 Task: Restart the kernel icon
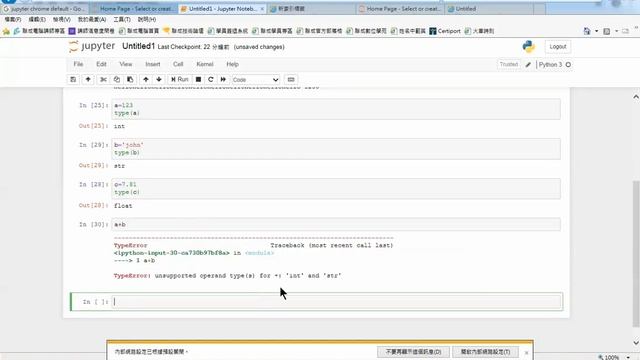[x=211, y=80]
